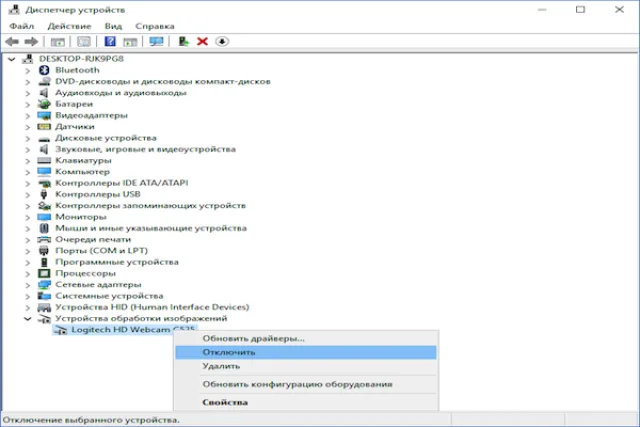640x427 pixels.
Task: Select the Видеоадаптеры label
Action: coord(91,116)
